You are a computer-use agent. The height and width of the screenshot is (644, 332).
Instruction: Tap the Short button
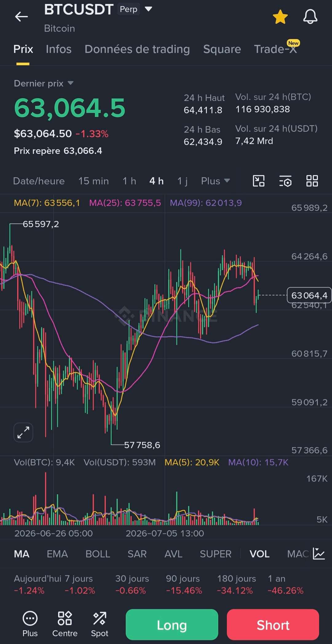(273, 625)
